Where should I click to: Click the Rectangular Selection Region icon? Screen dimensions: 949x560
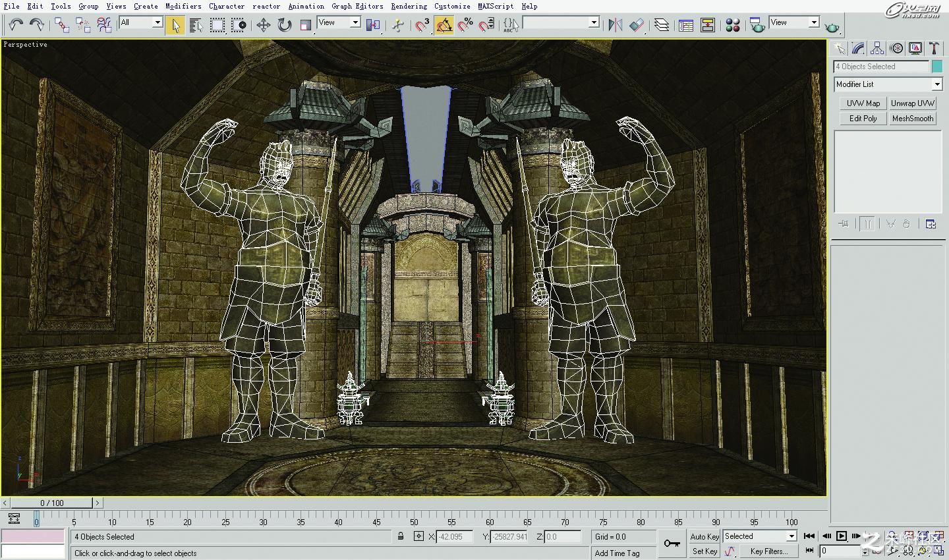pyautogui.click(x=217, y=25)
